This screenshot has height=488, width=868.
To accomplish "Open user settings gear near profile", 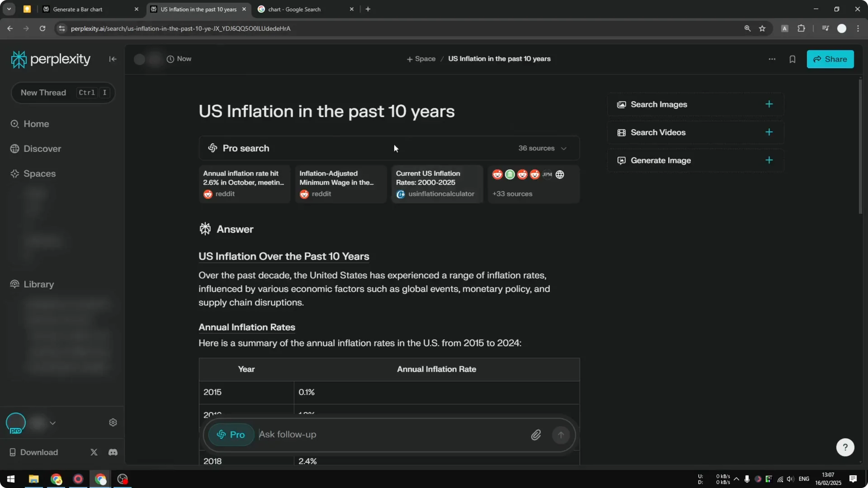I will point(113,422).
